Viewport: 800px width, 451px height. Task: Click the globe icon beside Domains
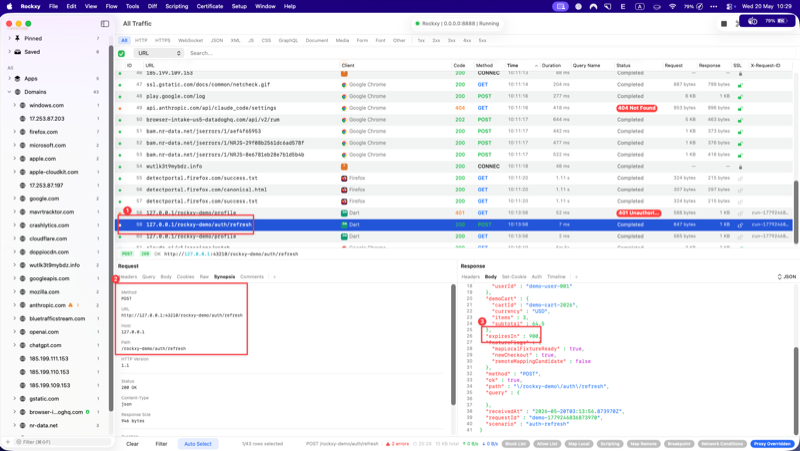click(x=18, y=92)
